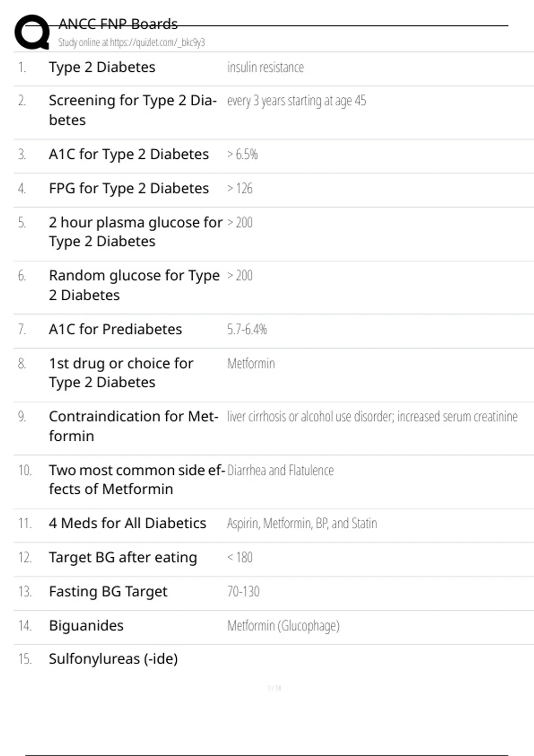Image resolution: width=534 pixels, height=756 pixels.
Task: Click the 70-130 fasting target answer
Action: click(243, 592)
